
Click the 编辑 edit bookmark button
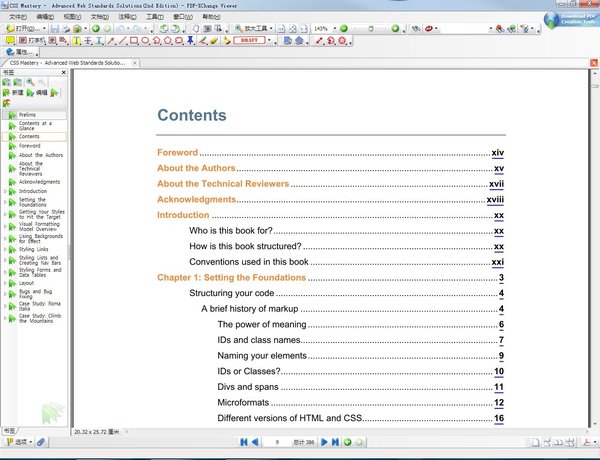[37, 93]
